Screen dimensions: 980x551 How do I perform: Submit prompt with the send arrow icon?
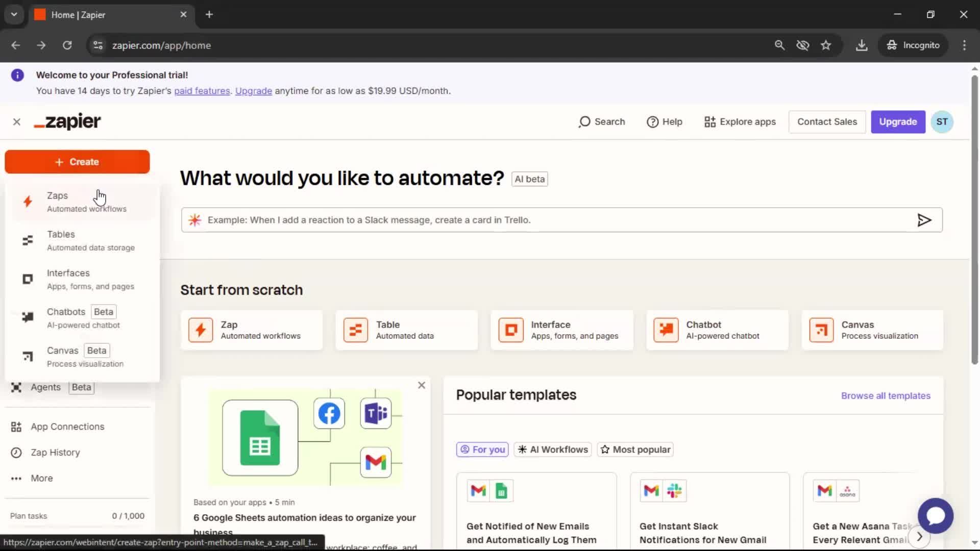(924, 220)
